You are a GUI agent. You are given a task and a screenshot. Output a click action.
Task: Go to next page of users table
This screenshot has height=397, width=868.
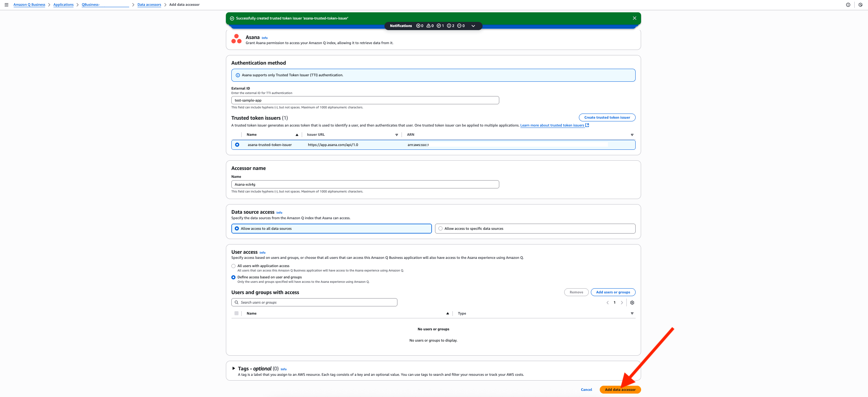point(622,303)
